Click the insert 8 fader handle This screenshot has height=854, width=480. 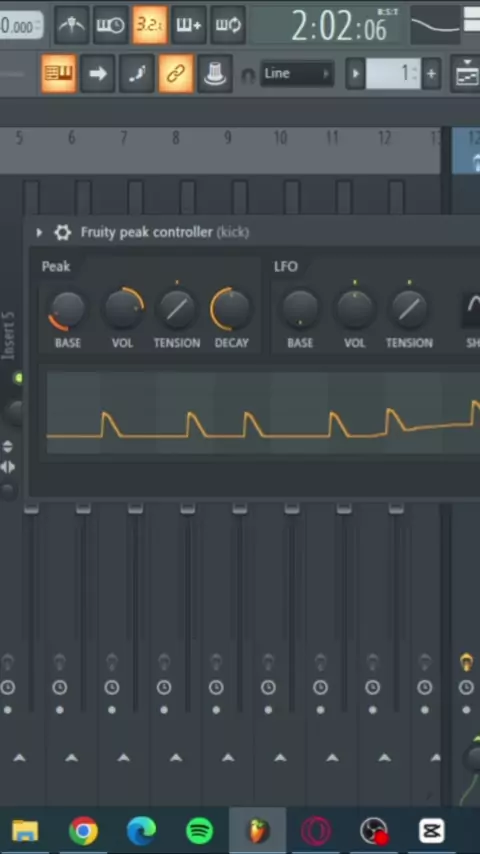[x=187, y=509]
